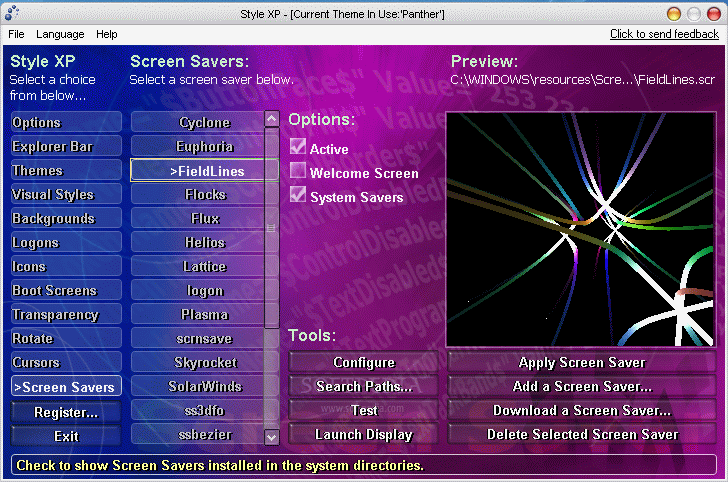Enable the Welcome Screen checkbox

point(298,170)
